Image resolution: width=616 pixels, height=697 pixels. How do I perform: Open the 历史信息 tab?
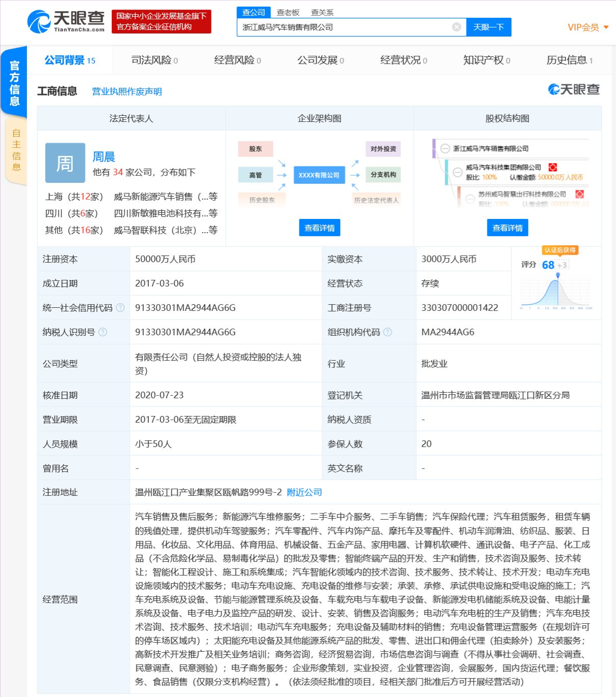570,60
